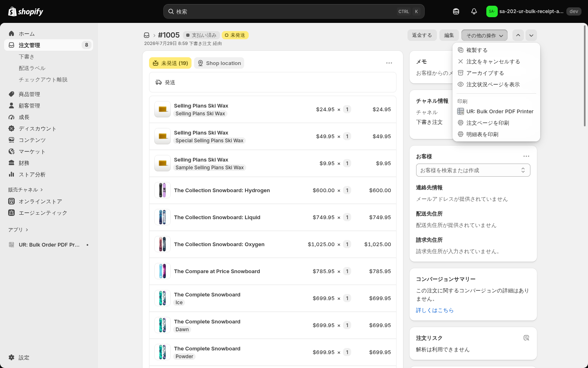Click the 'Powder' variant tag

pos(185,357)
